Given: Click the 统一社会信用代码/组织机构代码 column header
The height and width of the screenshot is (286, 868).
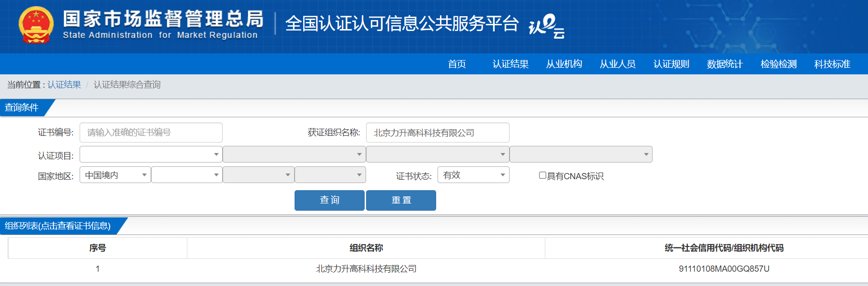Looking at the screenshot, I should click(x=724, y=248).
